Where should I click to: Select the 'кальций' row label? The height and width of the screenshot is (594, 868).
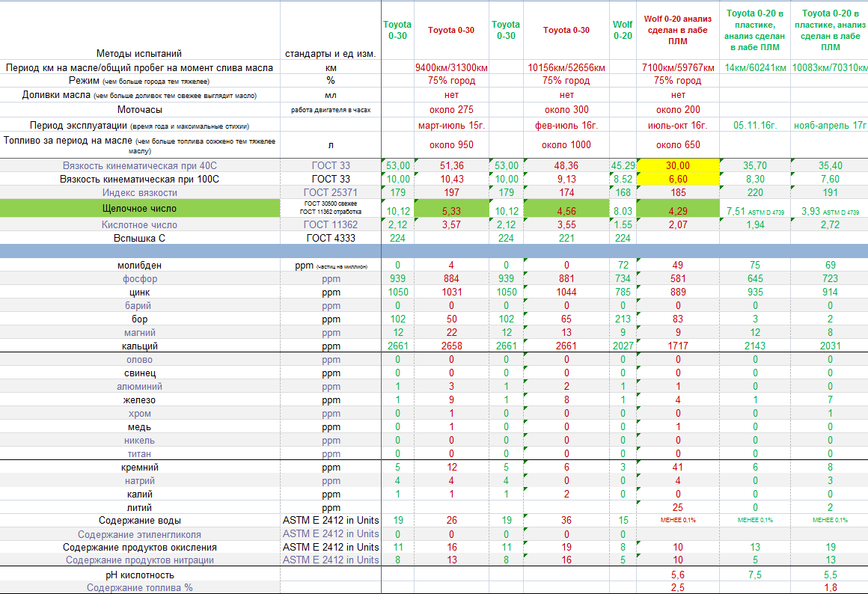[139, 346]
